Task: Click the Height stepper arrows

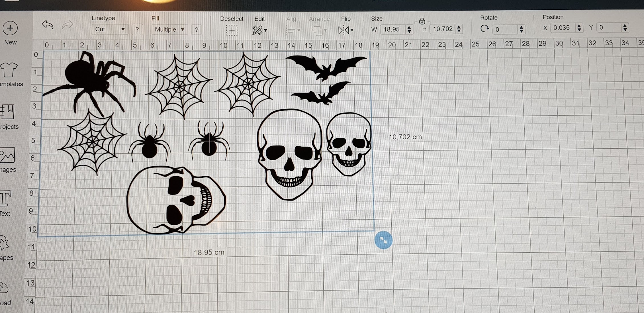Action: (459, 29)
